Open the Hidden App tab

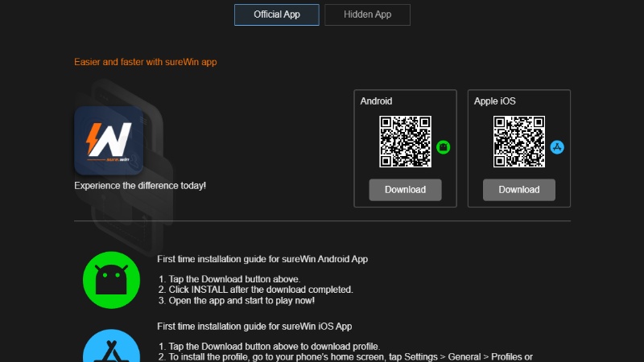point(367,14)
